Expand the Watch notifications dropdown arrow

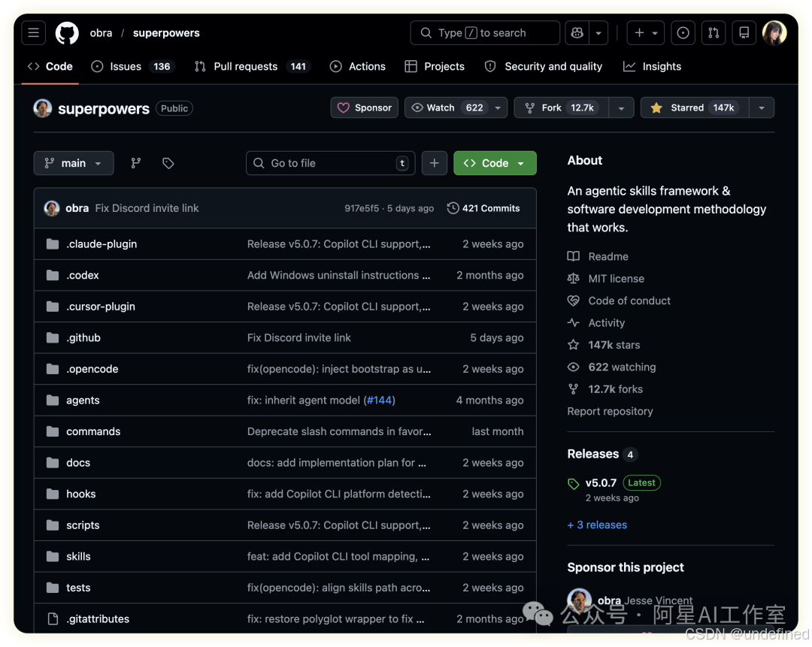coord(498,107)
